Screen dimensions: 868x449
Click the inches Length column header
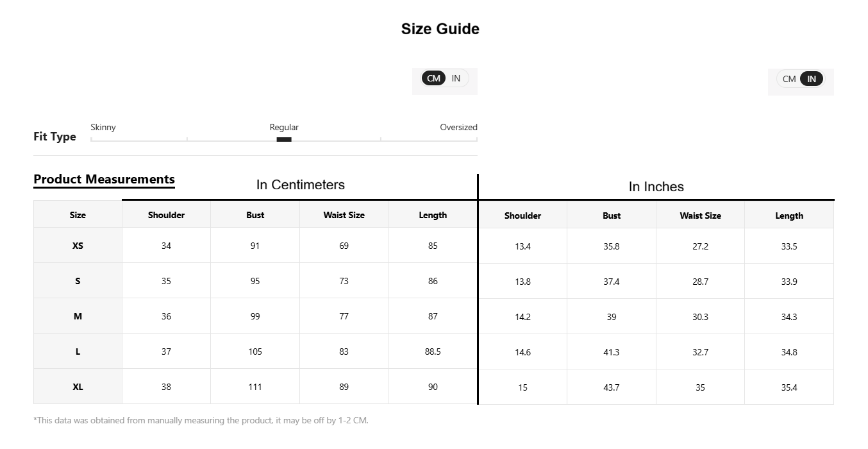[789, 216]
